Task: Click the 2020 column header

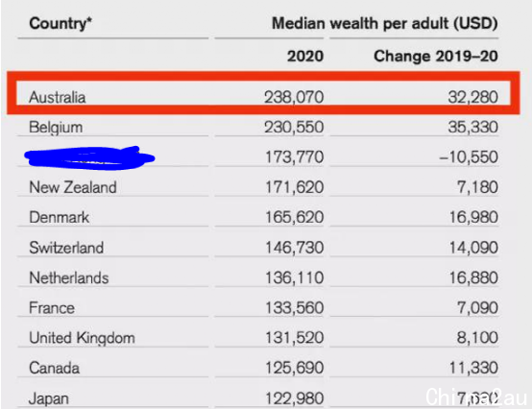Action: coord(305,56)
